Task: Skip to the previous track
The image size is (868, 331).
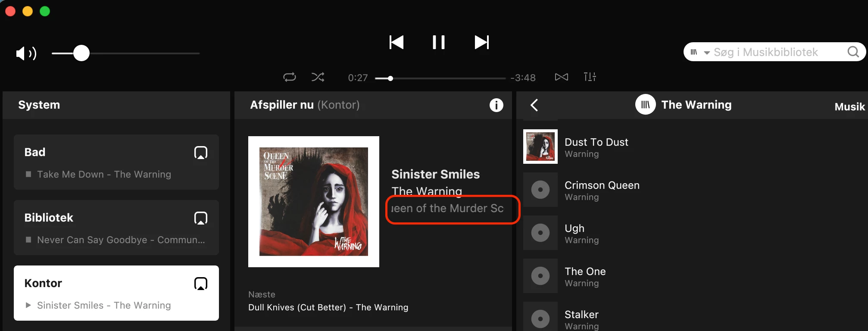Action: click(x=397, y=42)
